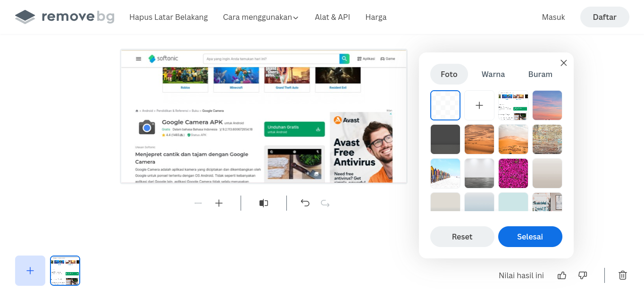Give the result a thumbs down

pyautogui.click(x=583, y=275)
